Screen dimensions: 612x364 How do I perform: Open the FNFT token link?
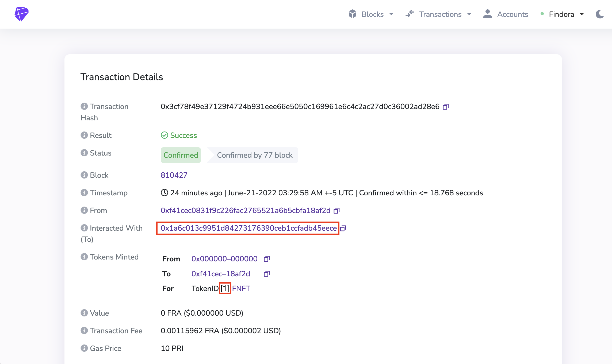pyautogui.click(x=241, y=289)
